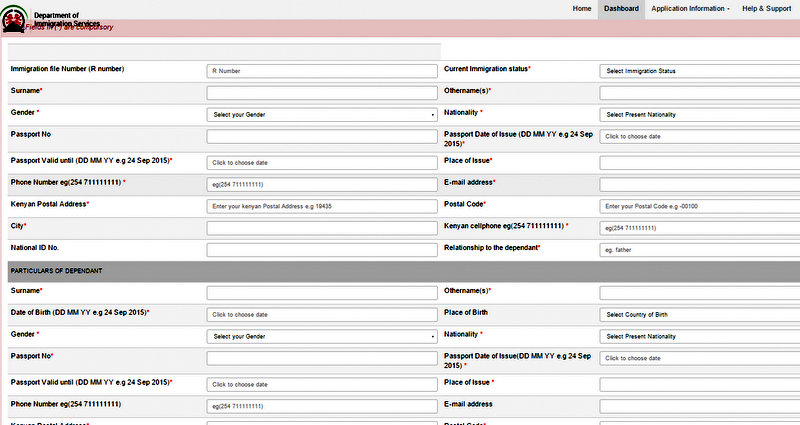Open applicant Passport Date of Issue picker
This screenshot has height=425, width=800.
[699, 137]
